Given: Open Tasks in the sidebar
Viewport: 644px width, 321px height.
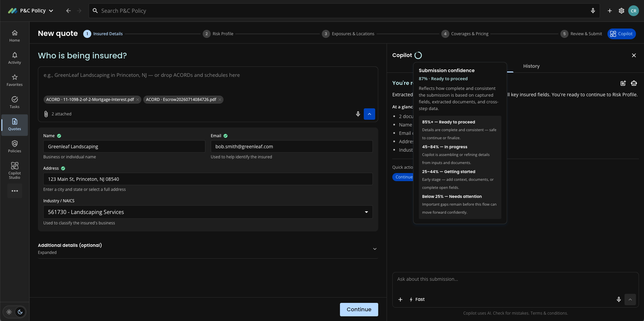Looking at the screenshot, I should pyautogui.click(x=14, y=102).
